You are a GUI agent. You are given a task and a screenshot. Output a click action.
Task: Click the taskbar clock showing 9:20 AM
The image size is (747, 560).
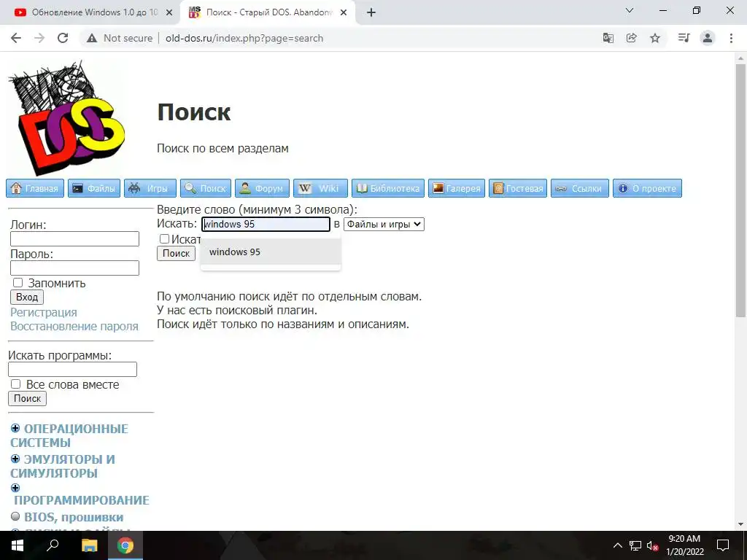[684, 545]
